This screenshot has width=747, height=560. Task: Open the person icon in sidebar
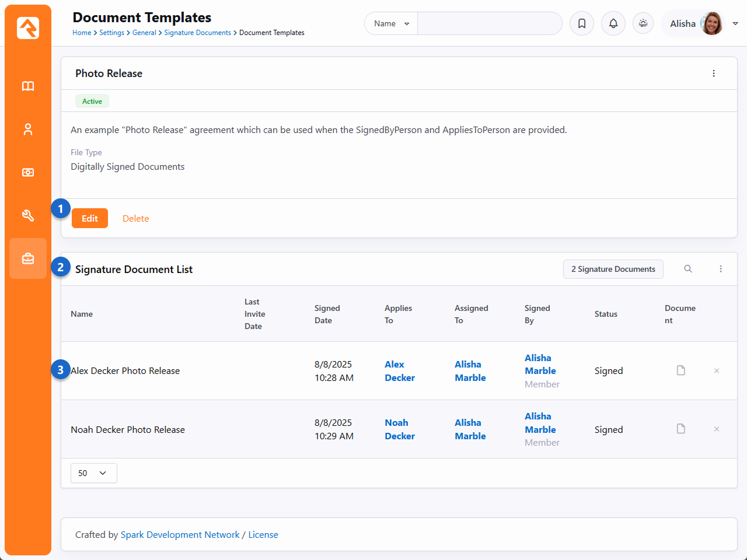pos(28,129)
